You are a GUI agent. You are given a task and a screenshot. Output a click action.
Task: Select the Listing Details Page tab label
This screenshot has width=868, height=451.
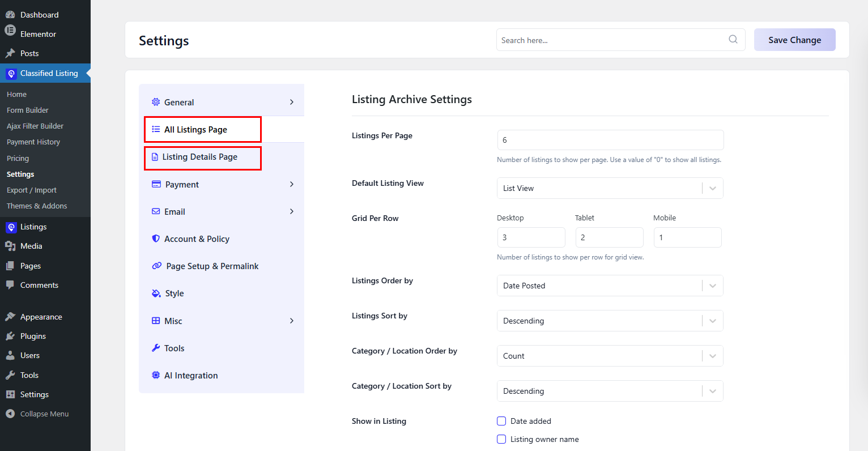coord(200,157)
